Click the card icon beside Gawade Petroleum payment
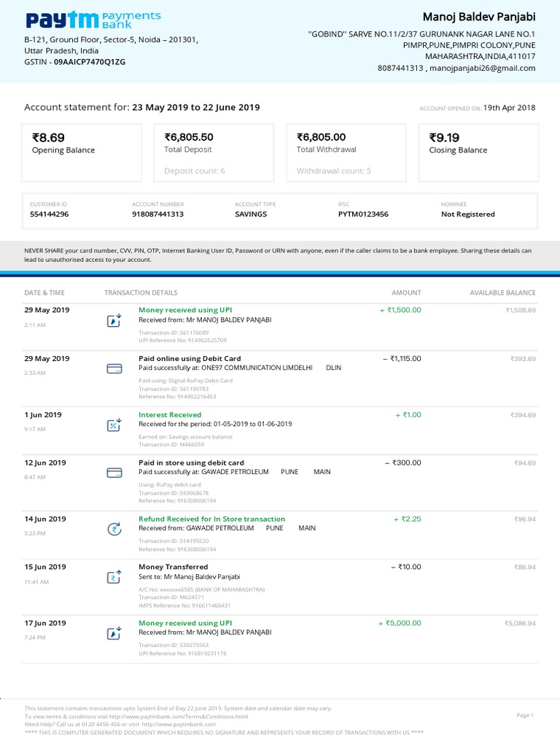This screenshot has height=747, width=560. [x=114, y=473]
